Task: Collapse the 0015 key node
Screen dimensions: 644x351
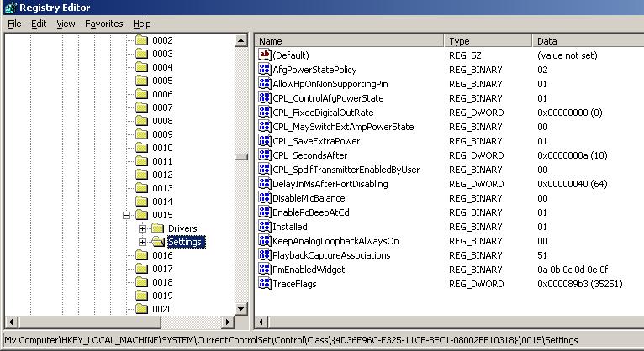Action: pyautogui.click(x=126, y=215)
